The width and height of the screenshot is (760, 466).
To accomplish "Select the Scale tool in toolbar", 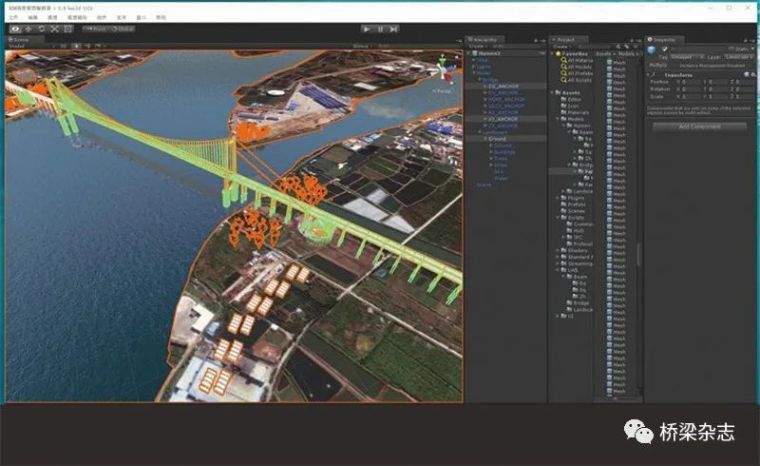I will [54, 29].
